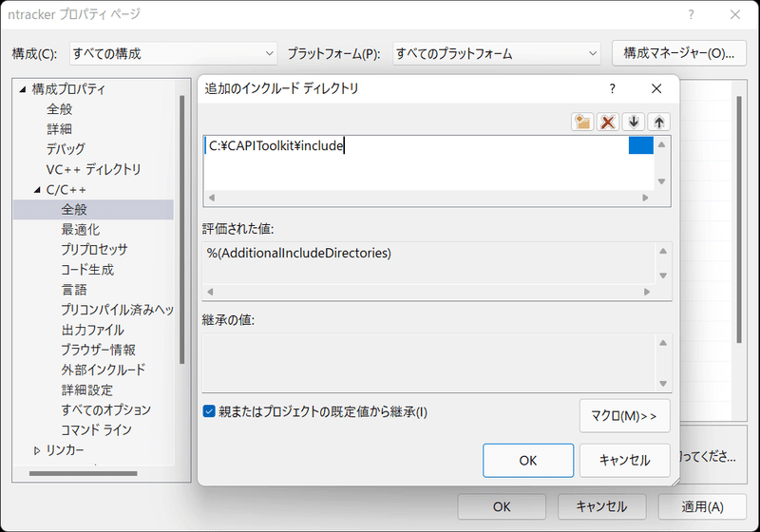Viewport: 760px width, 532px height.
Task: Click the property grid vertical scrollbar
Action: (739, 219)
